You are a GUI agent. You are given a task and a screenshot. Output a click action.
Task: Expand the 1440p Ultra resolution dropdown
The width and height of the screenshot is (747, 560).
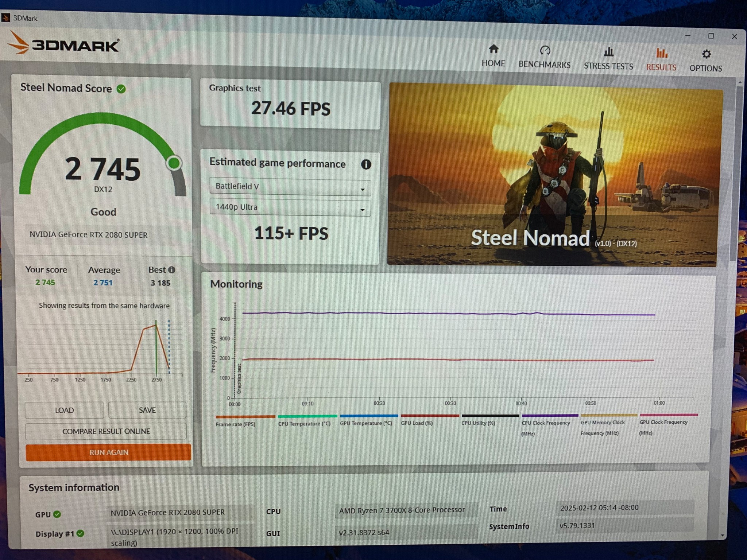pos(290,208)
